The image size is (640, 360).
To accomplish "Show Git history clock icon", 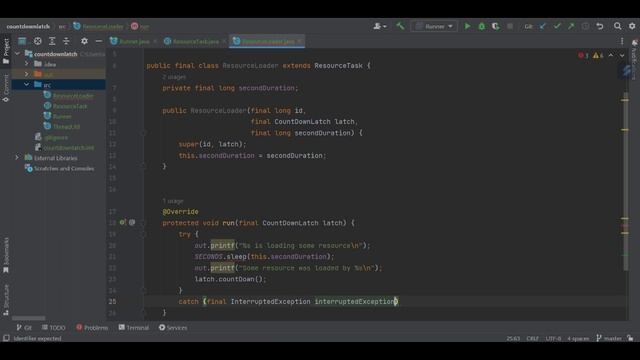I will click(x=585, y=27).
